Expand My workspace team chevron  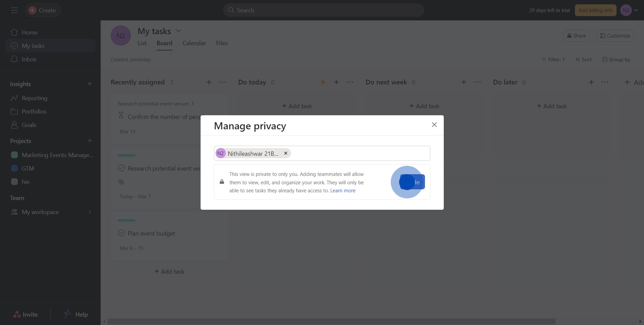coord(90,212)
